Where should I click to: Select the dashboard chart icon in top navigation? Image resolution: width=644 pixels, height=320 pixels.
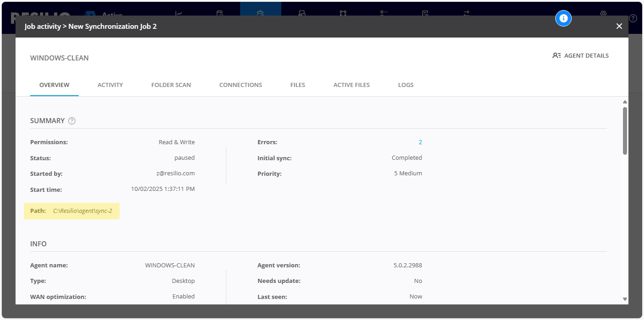point(179,14)
